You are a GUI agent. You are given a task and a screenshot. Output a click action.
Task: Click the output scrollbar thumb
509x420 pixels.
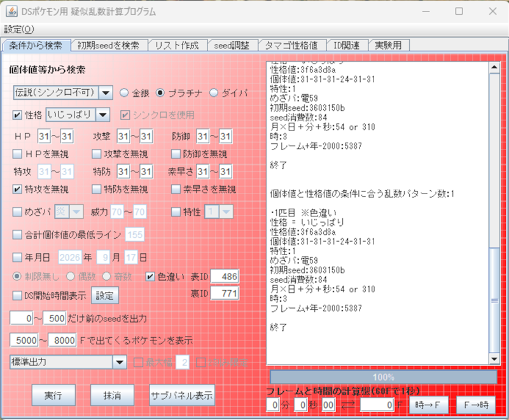point(494,300)
